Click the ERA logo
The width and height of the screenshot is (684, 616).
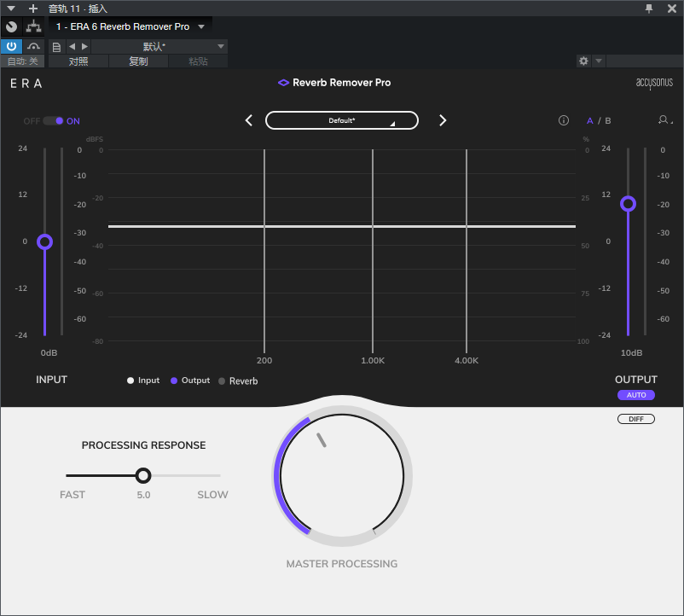[26, 84]
